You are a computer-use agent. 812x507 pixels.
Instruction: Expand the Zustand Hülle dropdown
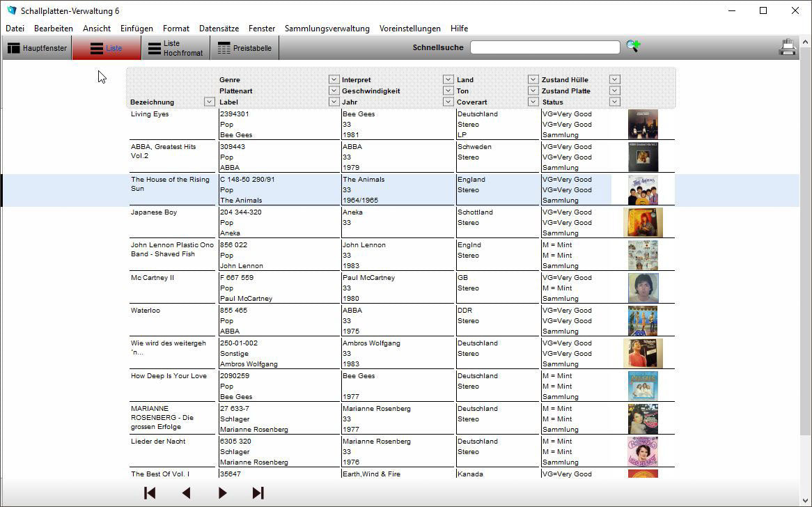pyautogui.click(x=614, y=79)
